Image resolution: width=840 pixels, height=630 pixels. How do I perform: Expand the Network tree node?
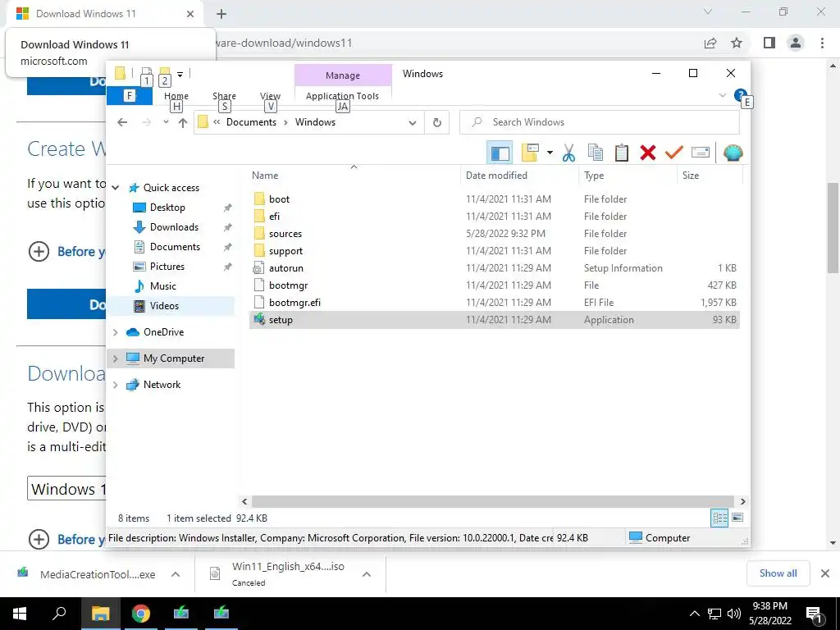[115, 385]
